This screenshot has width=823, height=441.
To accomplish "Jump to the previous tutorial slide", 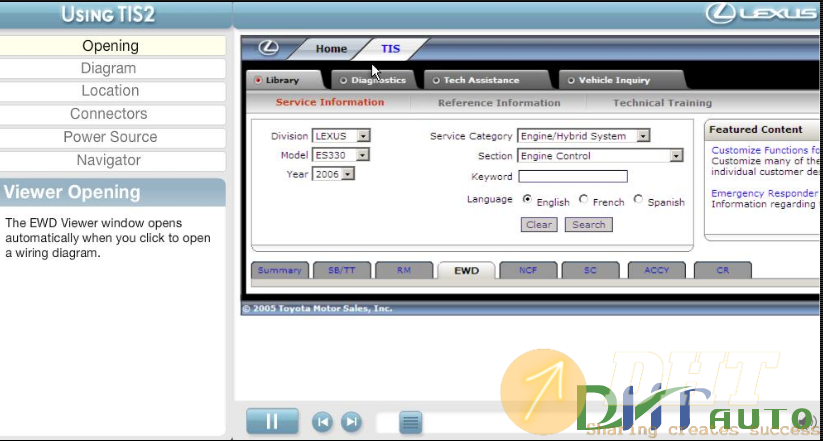I will pos(322,422).
